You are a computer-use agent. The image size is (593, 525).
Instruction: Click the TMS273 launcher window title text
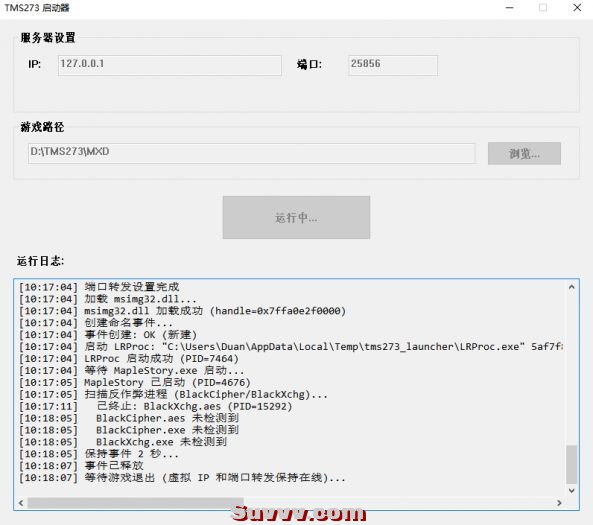tap(37, 8)
